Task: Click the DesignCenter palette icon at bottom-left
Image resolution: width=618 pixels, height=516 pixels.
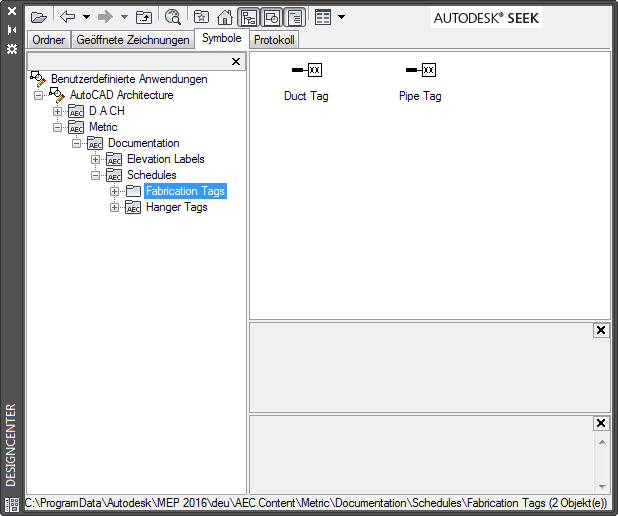Action: [12, 505]
